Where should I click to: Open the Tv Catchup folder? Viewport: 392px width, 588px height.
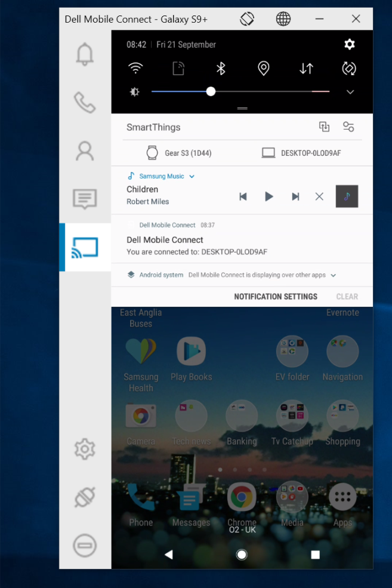[292, 416]
